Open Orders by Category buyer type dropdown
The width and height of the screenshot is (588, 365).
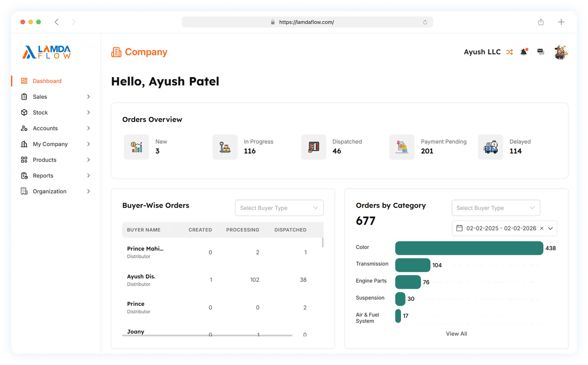496,208
